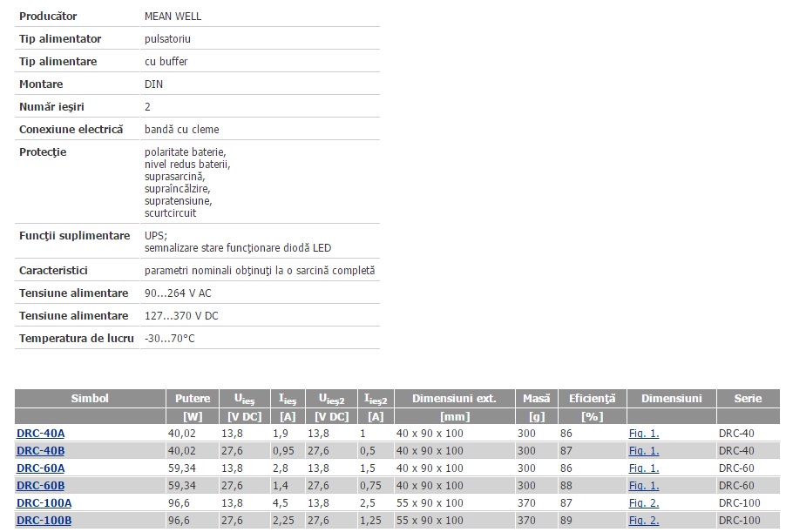Viewport: 786px width, 532px height.
Task: Open the DRC-60B product link
Action: point(40,485)
